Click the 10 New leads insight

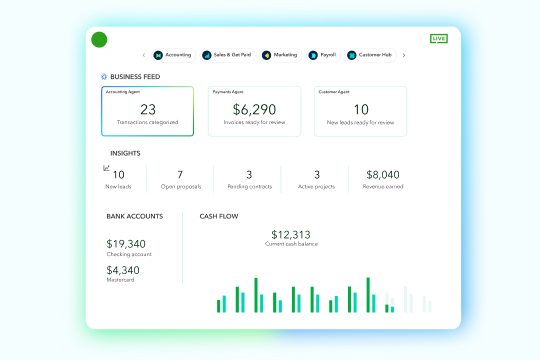[x=118, y=179]
